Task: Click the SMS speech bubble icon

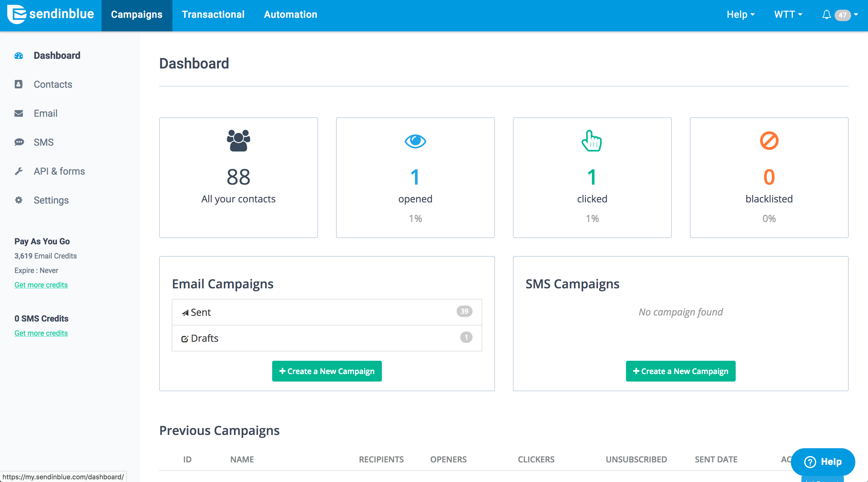Action: coord(19,142)
